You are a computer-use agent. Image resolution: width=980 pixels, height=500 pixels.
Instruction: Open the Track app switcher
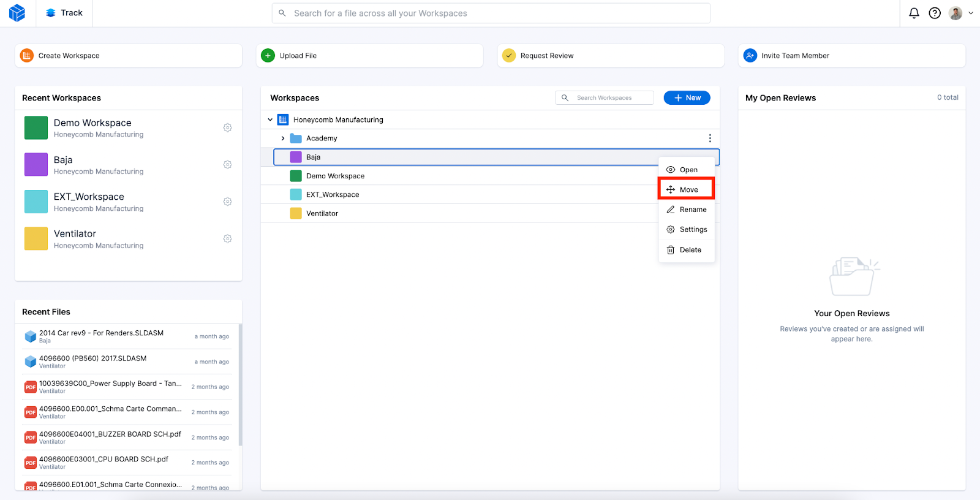click(x=64, y=13)
